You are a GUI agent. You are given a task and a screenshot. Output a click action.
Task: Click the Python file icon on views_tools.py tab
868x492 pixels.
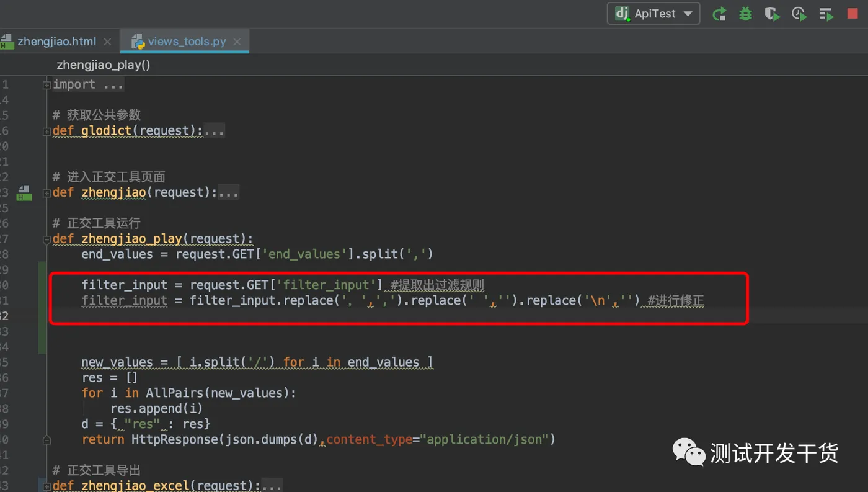click(138, 42)
